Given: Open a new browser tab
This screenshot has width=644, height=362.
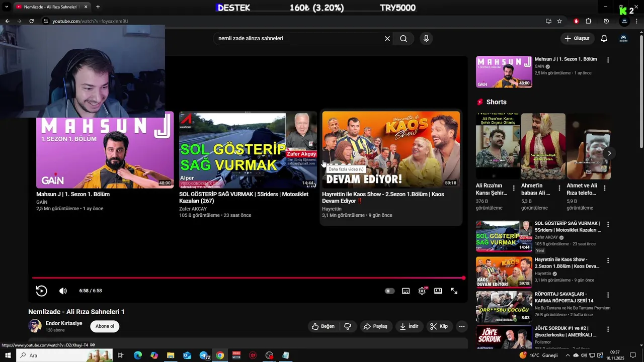Looking at the screenshot, I should (x=98, y=7).
